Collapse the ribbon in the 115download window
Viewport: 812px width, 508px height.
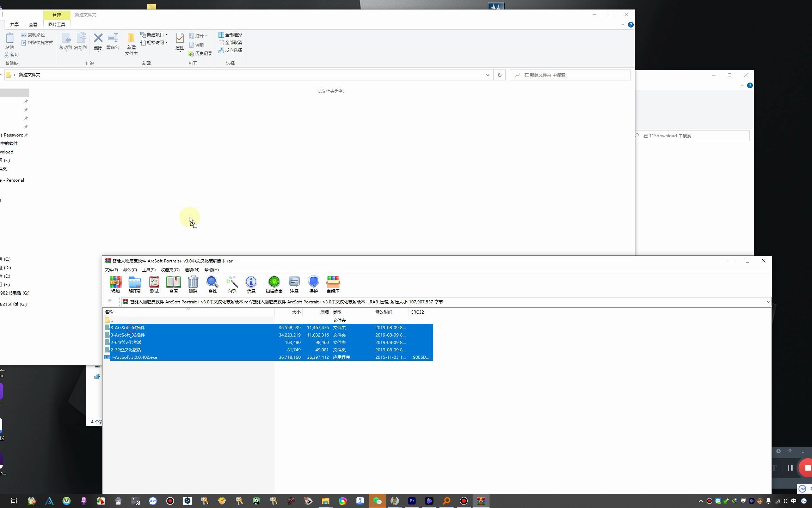coord(742,85)
